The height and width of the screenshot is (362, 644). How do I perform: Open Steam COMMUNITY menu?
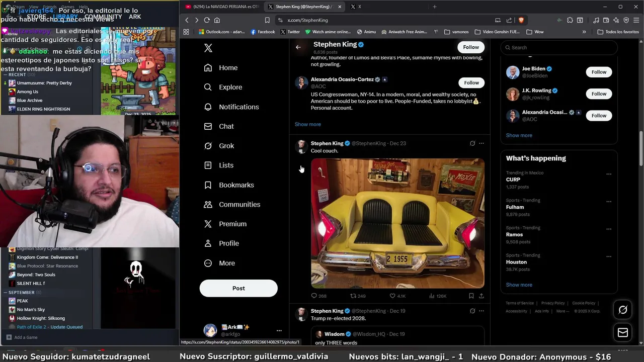pyautogui.click(x=103, y=17)
